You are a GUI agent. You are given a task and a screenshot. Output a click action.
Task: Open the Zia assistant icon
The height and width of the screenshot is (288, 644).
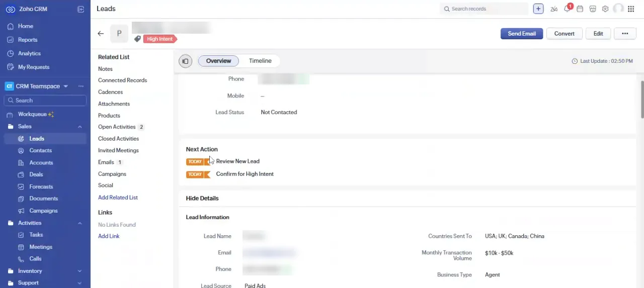pos(554,9)
